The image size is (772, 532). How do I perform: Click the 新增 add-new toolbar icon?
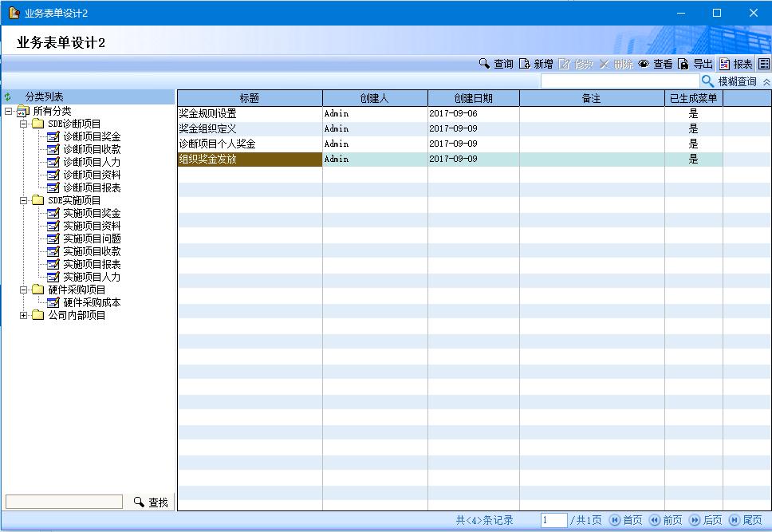pos(525,64)
